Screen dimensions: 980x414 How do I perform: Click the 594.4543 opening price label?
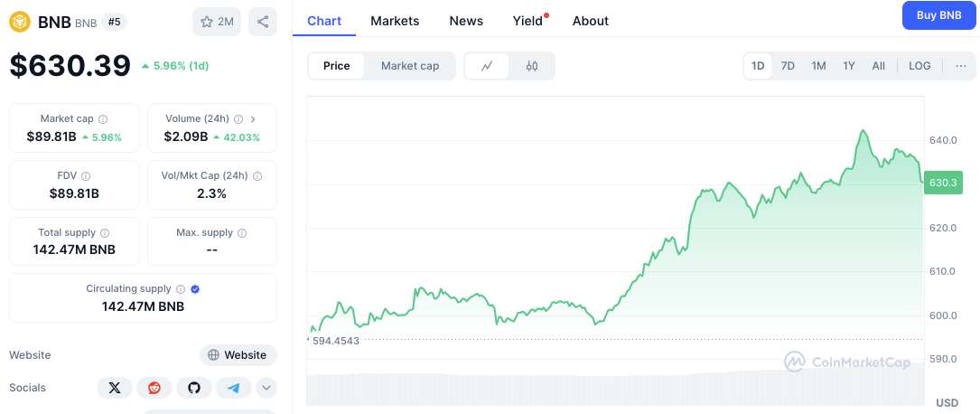tap(335, 341)
